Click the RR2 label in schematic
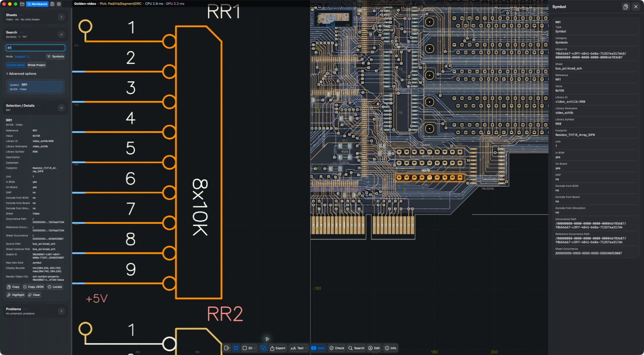644x355 pixels. click(225, 314)
